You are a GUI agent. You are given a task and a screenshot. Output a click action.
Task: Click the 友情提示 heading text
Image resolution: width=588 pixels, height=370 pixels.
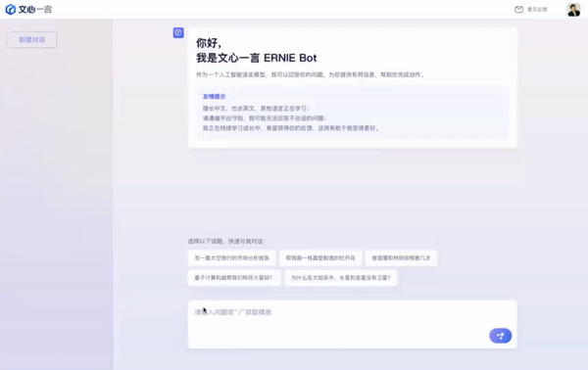214,96
